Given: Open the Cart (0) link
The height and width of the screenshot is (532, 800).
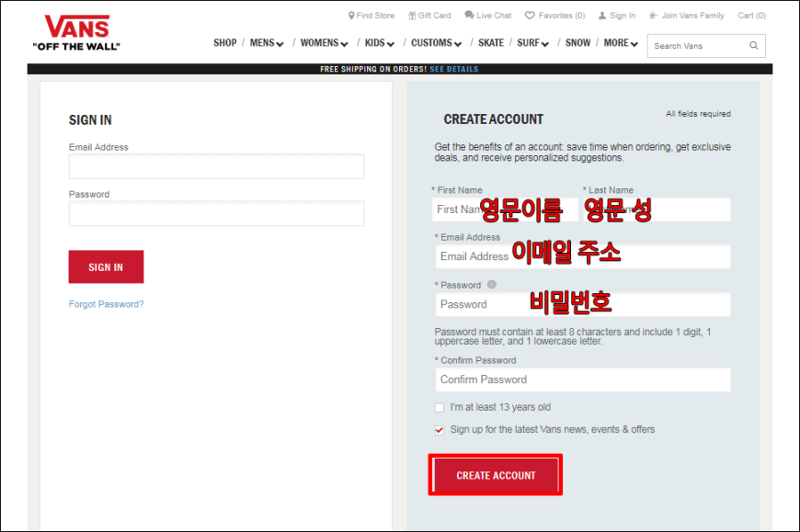Looking at the screenshot, I should (x=751, y=16).
